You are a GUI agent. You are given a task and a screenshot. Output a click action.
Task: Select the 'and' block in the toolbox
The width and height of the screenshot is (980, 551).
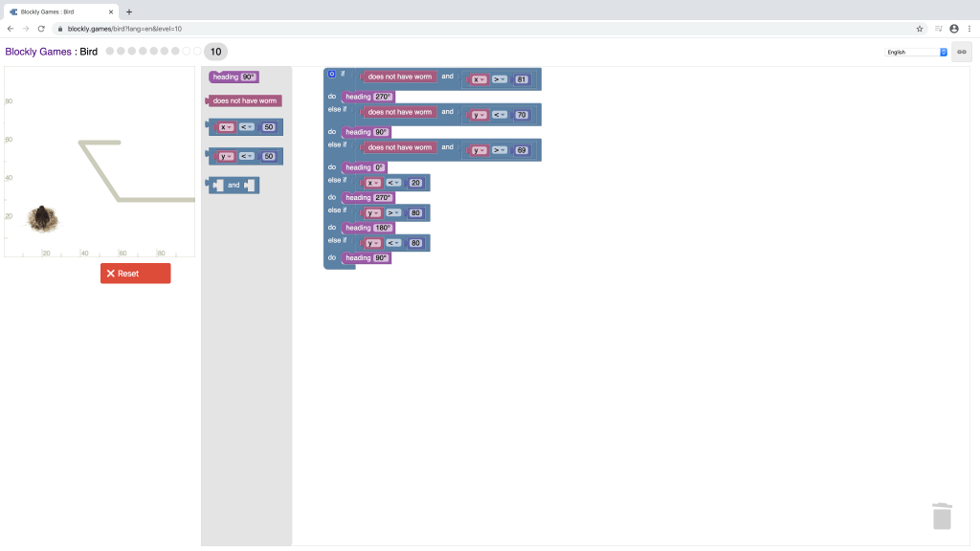[x=234, y=185]
